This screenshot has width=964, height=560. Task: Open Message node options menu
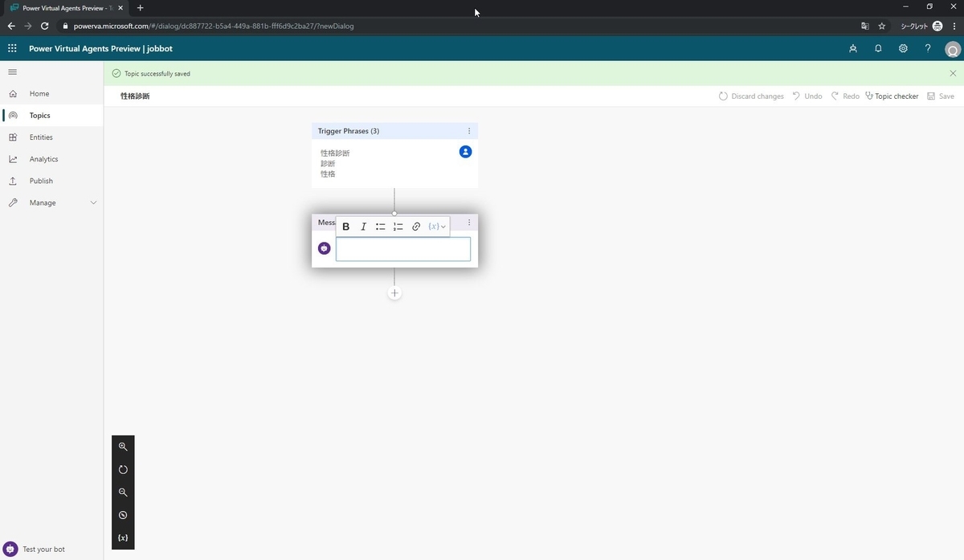[x=469, y=223]
